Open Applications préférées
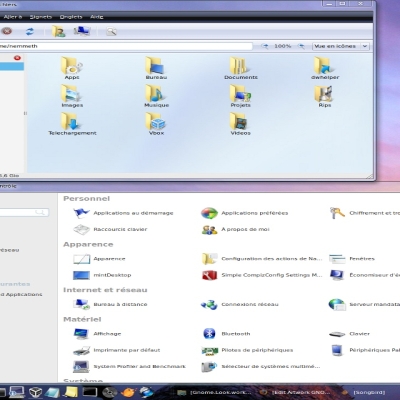This screenshot has height=400, width=400. click(245, 213)
